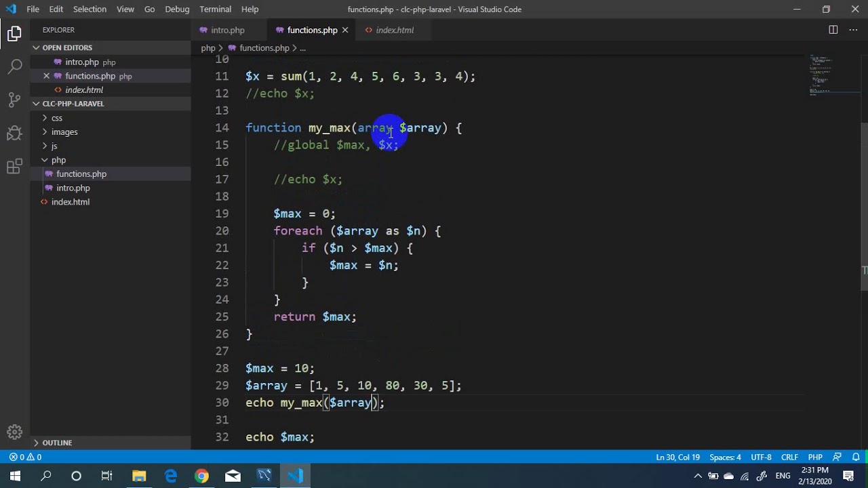Switch to the intro.php tab

229,30
